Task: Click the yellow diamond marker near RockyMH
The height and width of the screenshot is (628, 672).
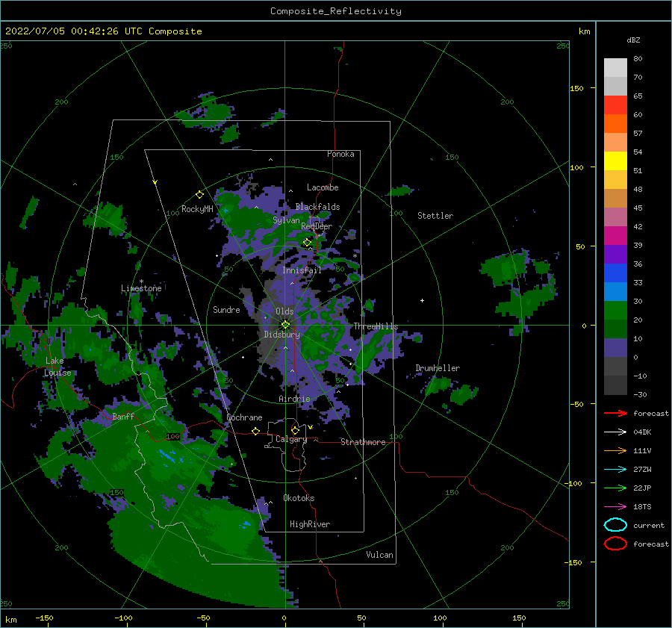Action: pos(199,195)
